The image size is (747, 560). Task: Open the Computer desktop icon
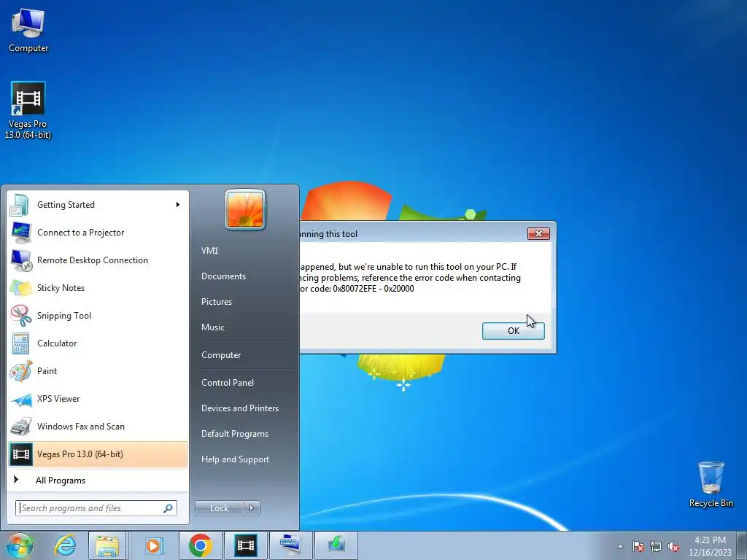28,30
